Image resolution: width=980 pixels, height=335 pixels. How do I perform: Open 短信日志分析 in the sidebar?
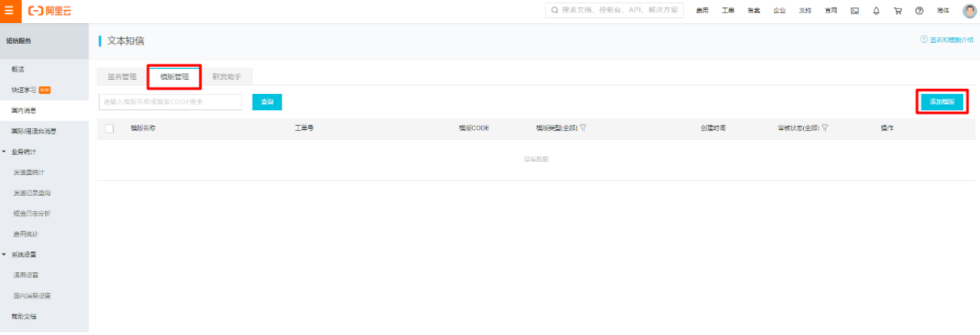pos(32,213)
